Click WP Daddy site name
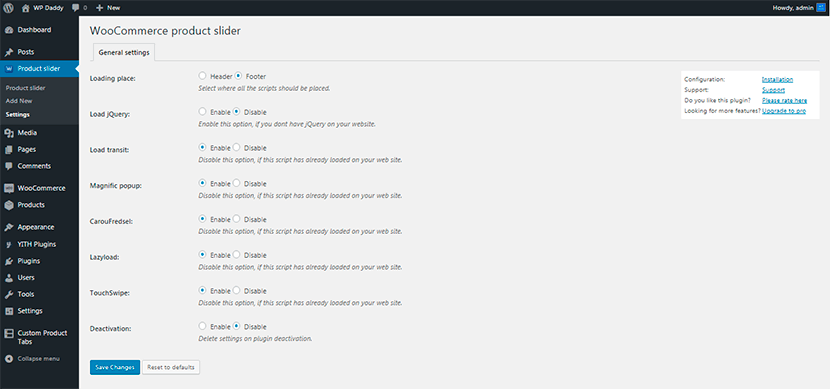Screen dimensions: 830x389 coord(48,8)
